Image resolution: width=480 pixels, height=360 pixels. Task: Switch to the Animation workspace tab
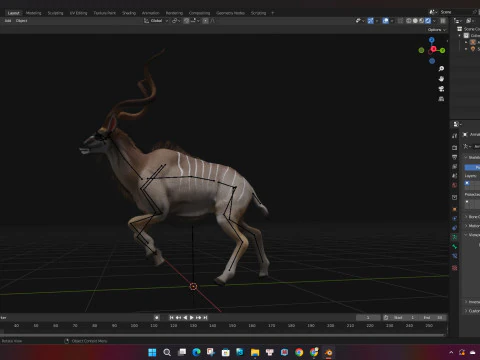click(x=151, y=13)
